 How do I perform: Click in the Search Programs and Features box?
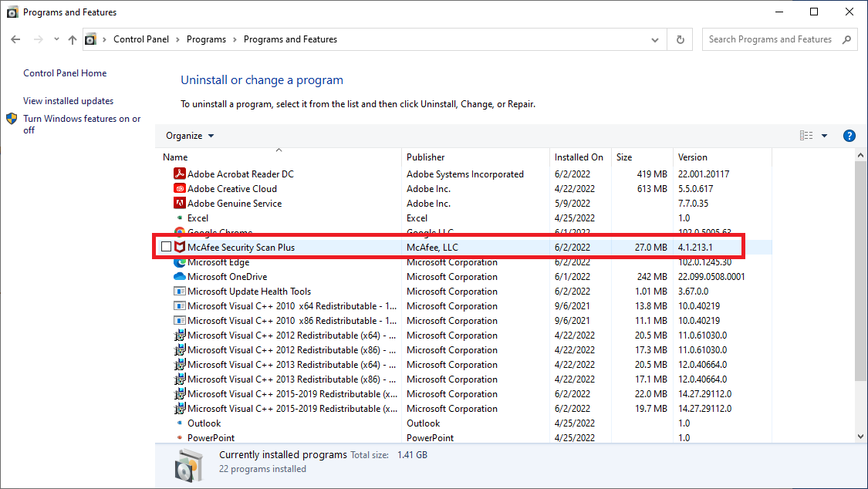[770, 39]
